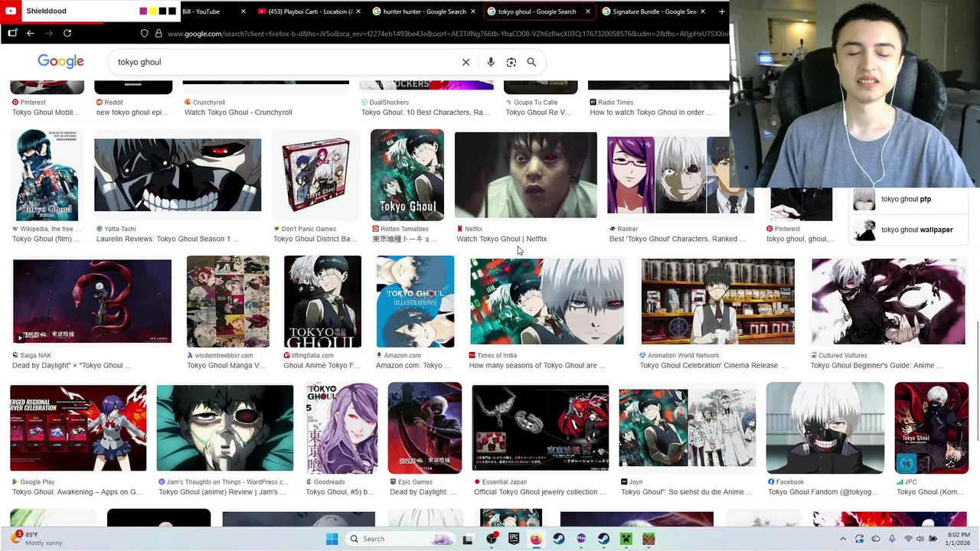Close the hunter hunter search tab
The height and width of the screenshot is (551, 980).
473,11
